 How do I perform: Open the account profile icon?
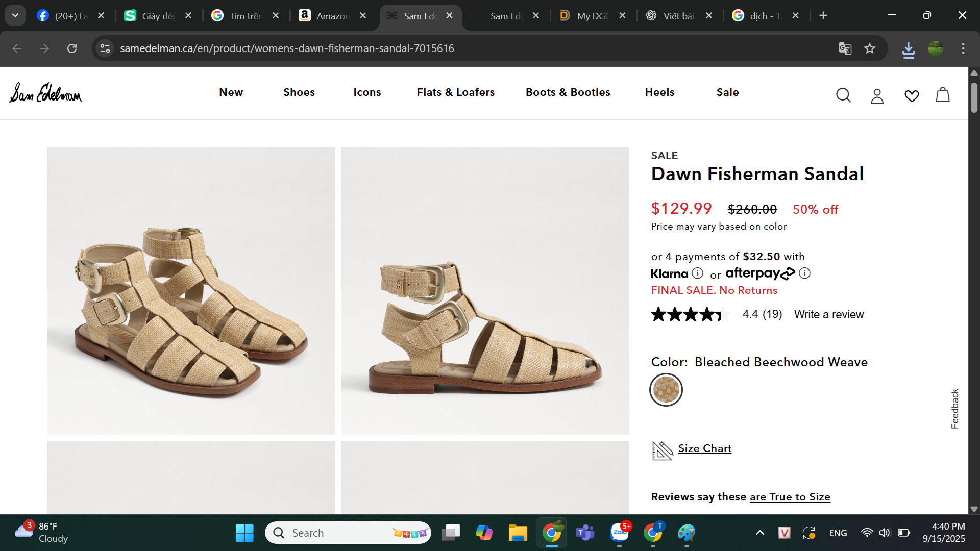point(877,96)
